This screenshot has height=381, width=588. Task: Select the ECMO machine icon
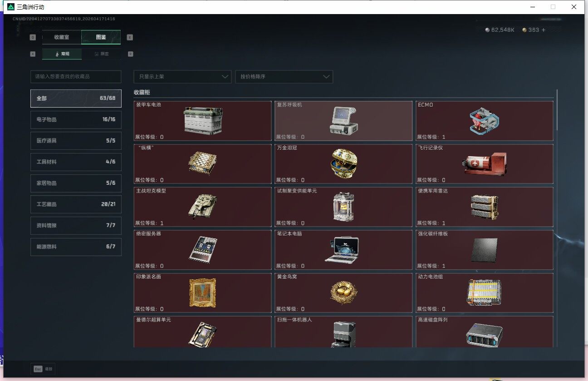tap(484, 121)
